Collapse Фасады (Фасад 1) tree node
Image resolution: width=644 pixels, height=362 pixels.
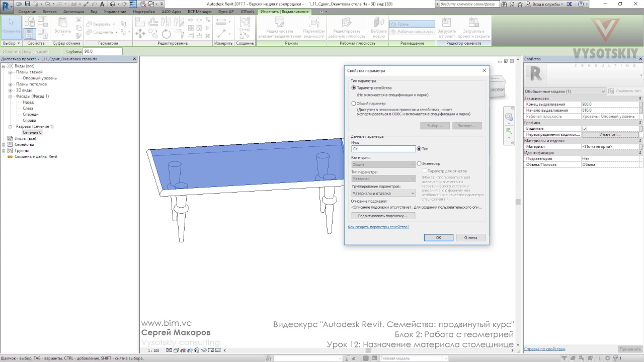pos(11,96)
